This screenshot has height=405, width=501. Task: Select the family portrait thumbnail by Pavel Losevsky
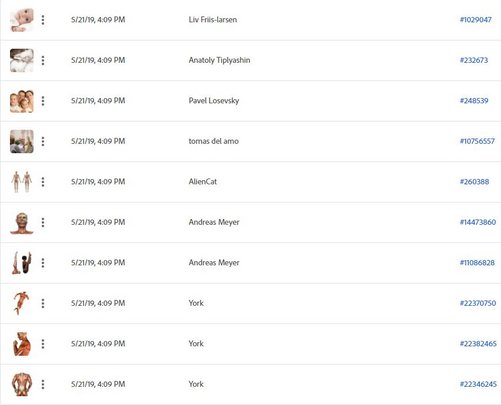click(22, 101)
